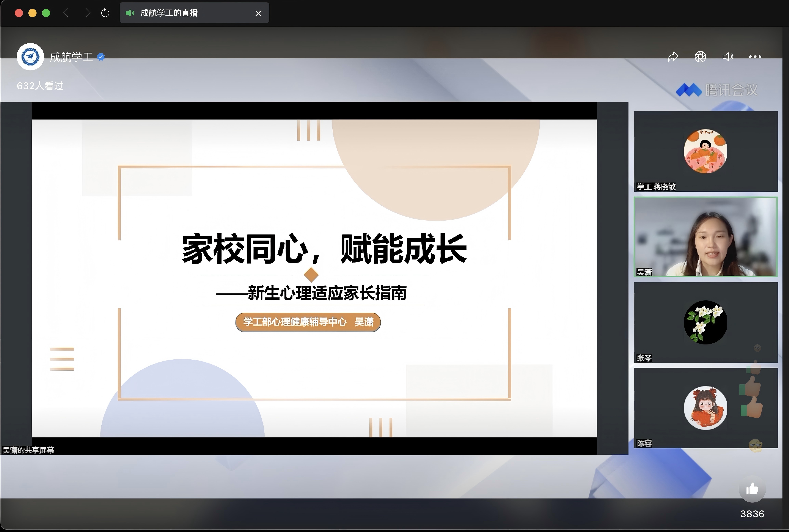Select the 陈容 participant tile
Image resolution: width=789 pixels, height=532 pixels.
[x=706, y=408]
